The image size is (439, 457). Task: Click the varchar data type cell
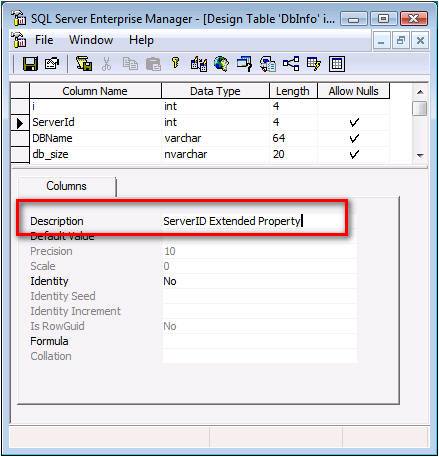[215, 138]
